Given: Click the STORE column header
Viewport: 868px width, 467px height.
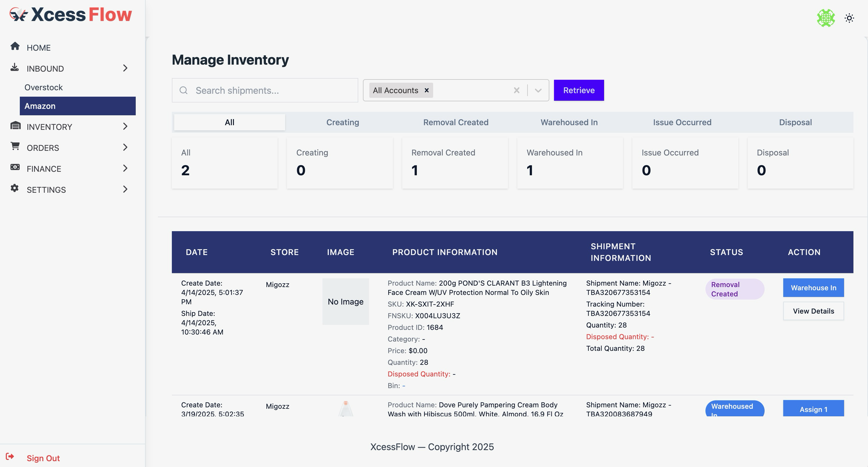Looking at the screenshot, I should [x=284, y=252].
